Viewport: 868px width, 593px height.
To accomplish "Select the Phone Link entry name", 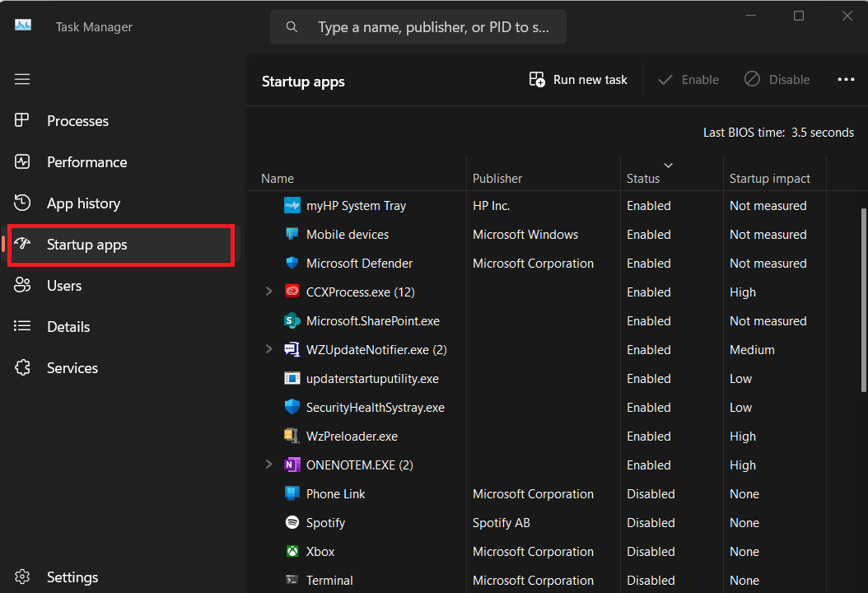I will tap(335, 494).
